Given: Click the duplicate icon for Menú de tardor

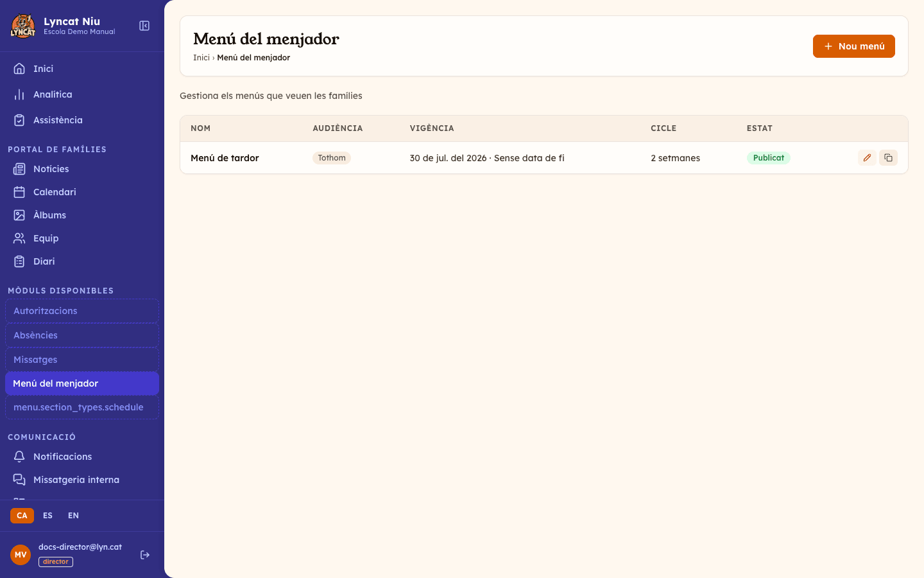Looking at the screenshot, I should tap(888, 158).
